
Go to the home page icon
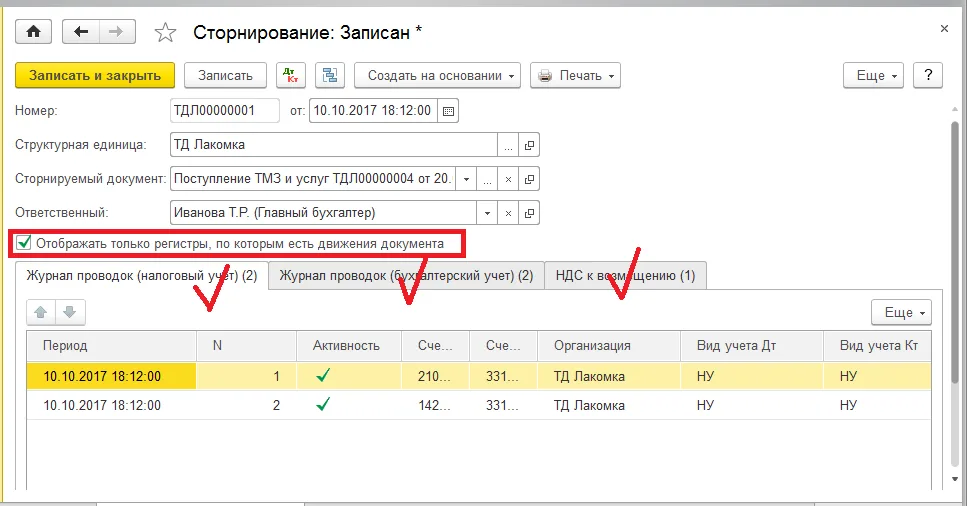[x=33, y=31]
